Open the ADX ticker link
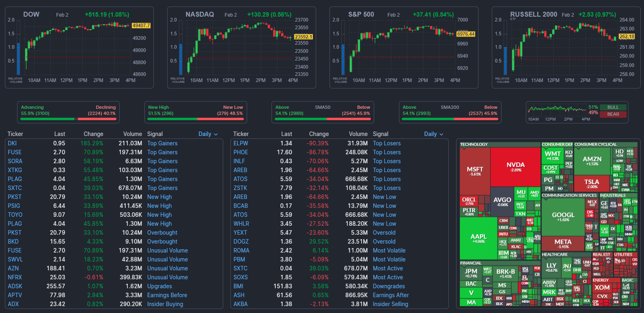This screenshot has width=644, height=313. click(13, 304)
